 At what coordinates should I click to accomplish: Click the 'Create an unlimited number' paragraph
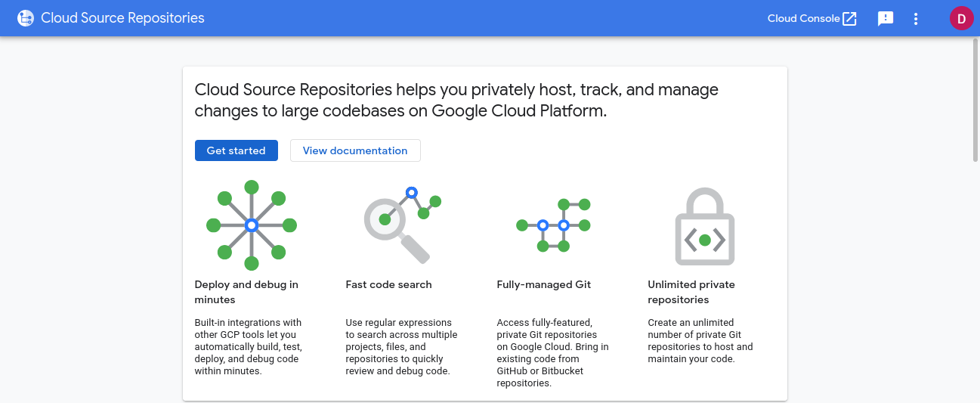700,341
